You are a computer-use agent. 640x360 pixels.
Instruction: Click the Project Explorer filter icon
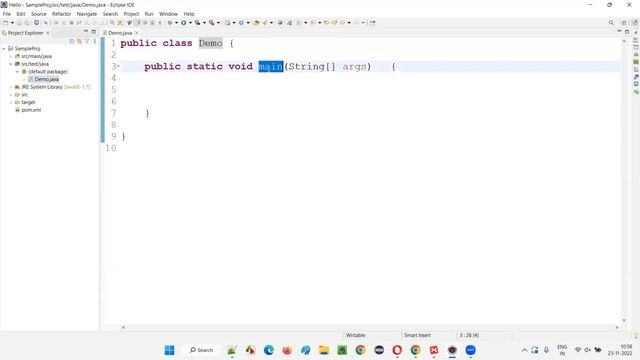(x=87, y=41)
